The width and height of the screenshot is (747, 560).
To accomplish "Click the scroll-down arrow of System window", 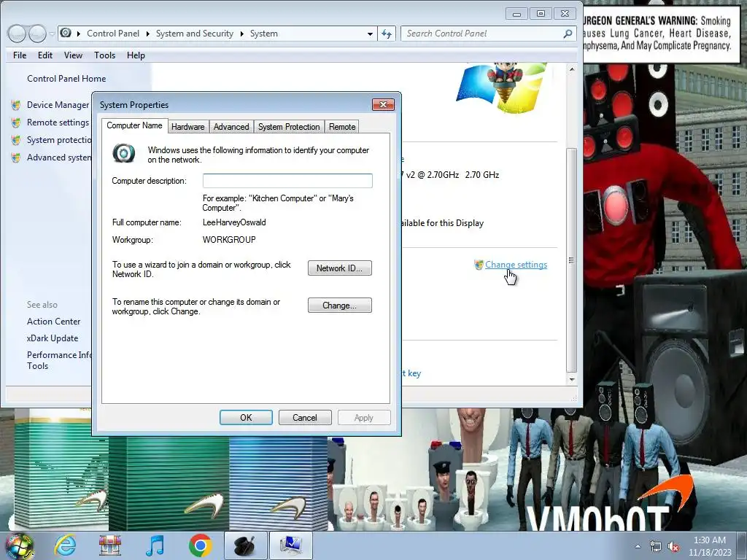I will [x=572, y=379].
